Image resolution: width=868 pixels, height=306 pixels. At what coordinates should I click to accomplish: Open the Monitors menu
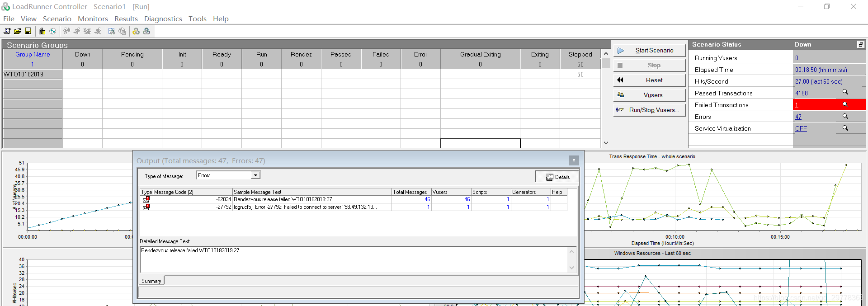pos(93,19)
